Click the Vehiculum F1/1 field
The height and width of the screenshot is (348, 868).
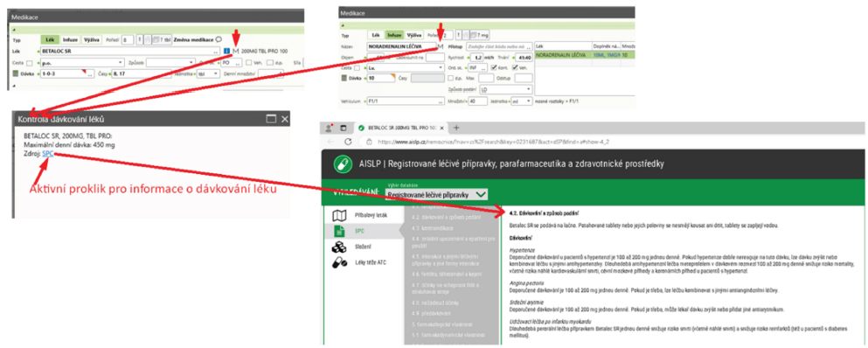406,101
